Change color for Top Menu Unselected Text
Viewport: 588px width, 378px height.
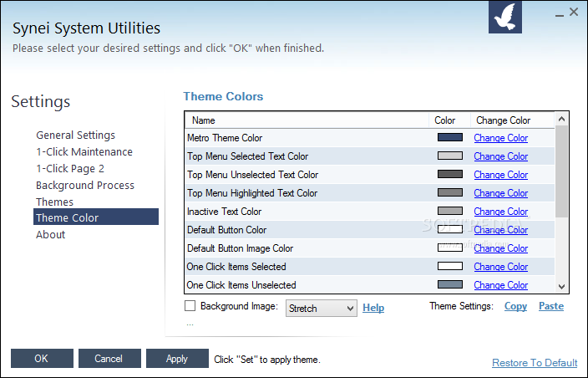coord(500,175)
